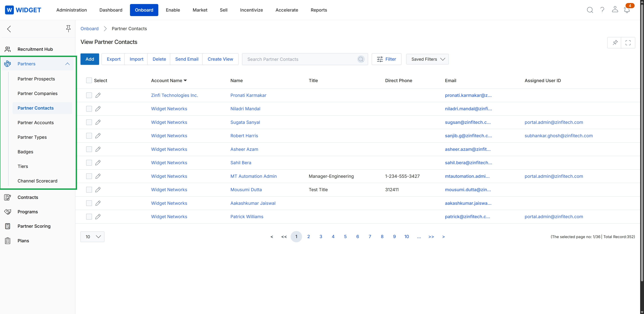Open the Incentivize menu
644x314 pixels.
point(251,10)
